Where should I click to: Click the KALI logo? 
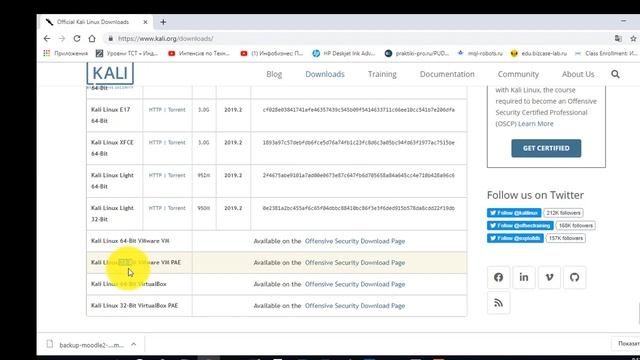tap(110, 73)
